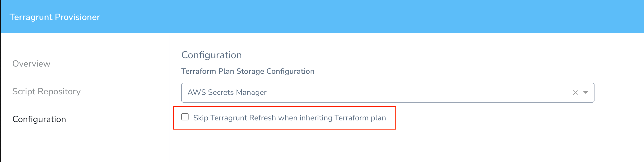The height and width of the screenshot is (162, 644).
Task: Click the downward caret beside the X
Action: [586, 92]
